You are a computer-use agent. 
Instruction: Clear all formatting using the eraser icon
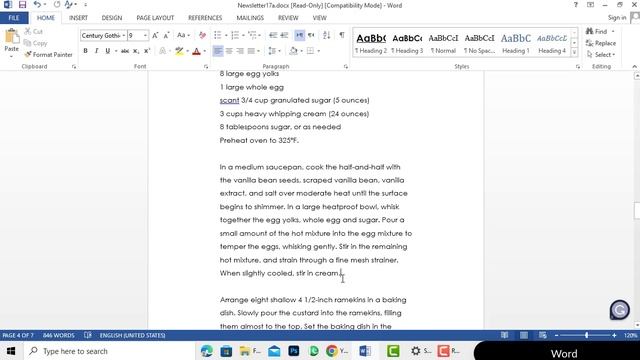[x=202, y=36]
